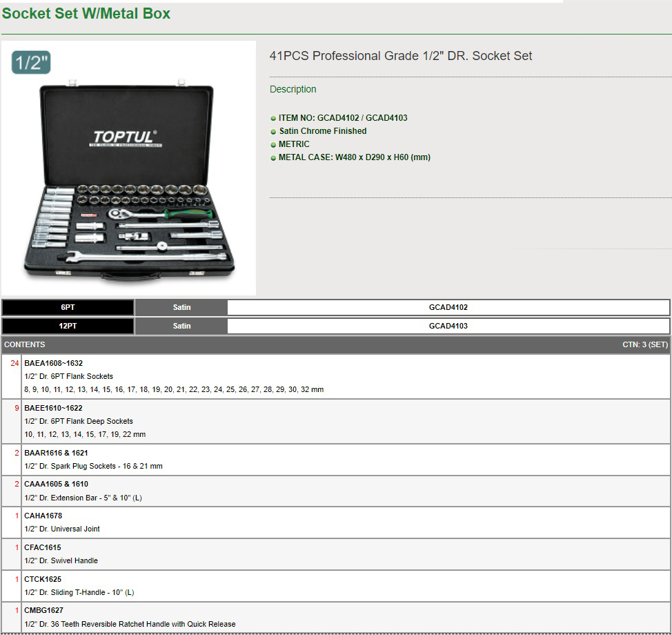Click part code CMBG1627
The height and width of the screenshot is (635, 672).
point(43,610)
